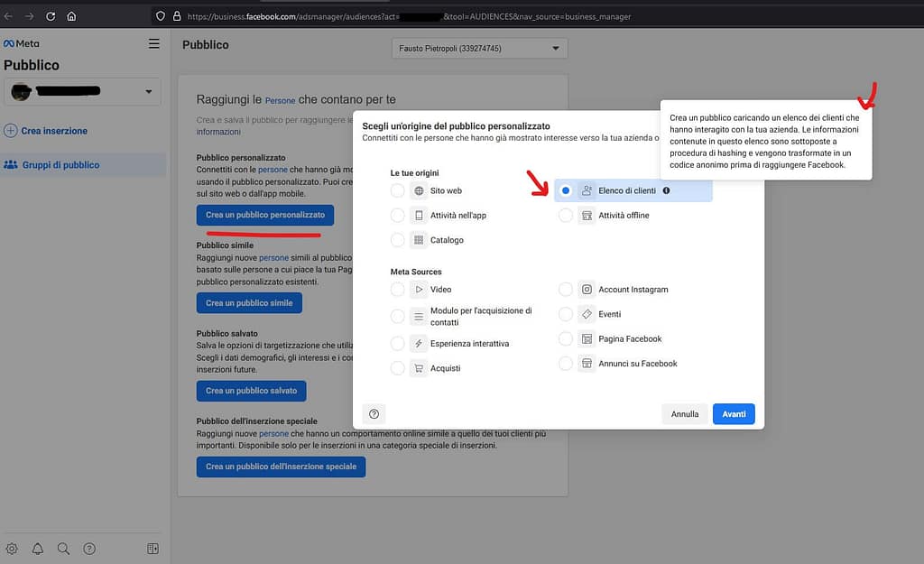The width and height of the screenshot is (924, 564).
Task: Click the browser address bar URL
Action: (x=409, y=16)
